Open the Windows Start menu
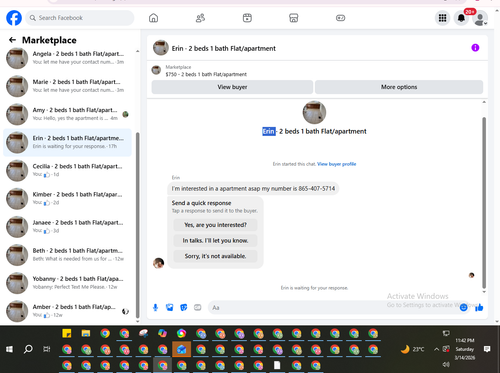Image resolution: width=500 pixels, height=373 pixels. coord(9,349)
